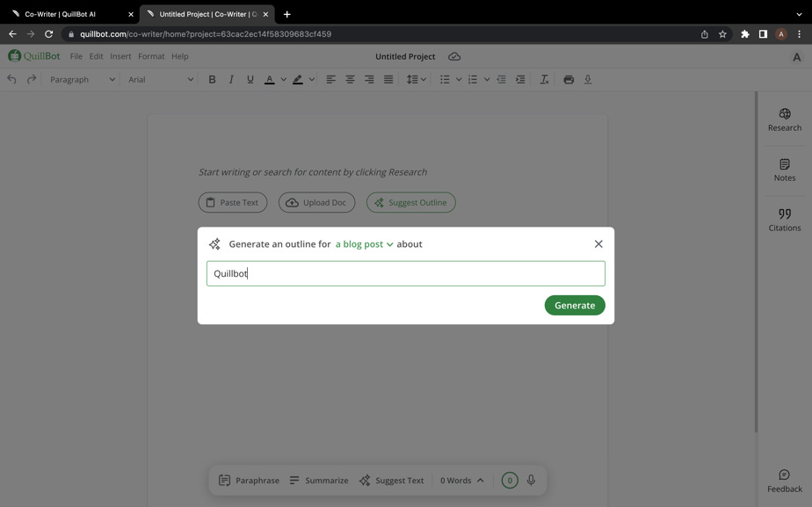Viewport: 812px width, 507px height.
Task: Click the Generate button
Action: [575, 305]
